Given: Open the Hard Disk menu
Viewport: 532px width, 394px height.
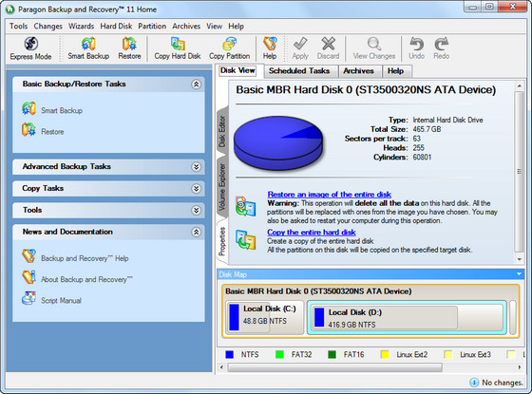Looking at the screenshot, I should click(x=116, y=27).
